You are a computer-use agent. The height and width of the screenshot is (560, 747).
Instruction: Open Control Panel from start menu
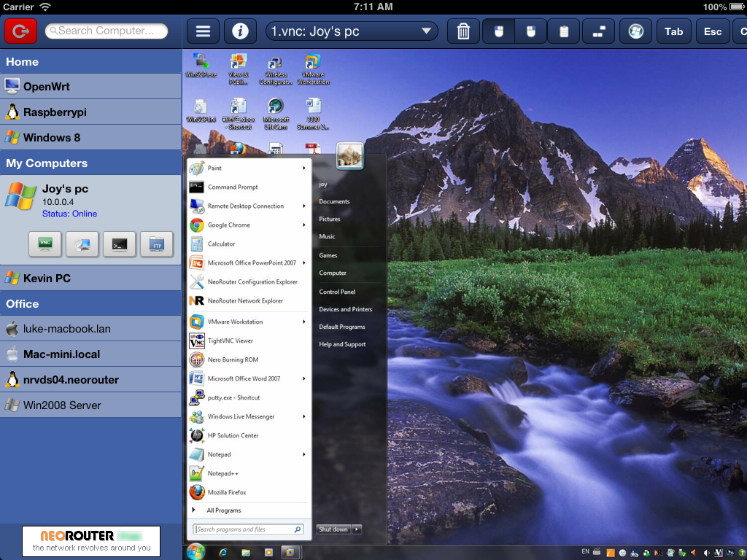[337, 292]
